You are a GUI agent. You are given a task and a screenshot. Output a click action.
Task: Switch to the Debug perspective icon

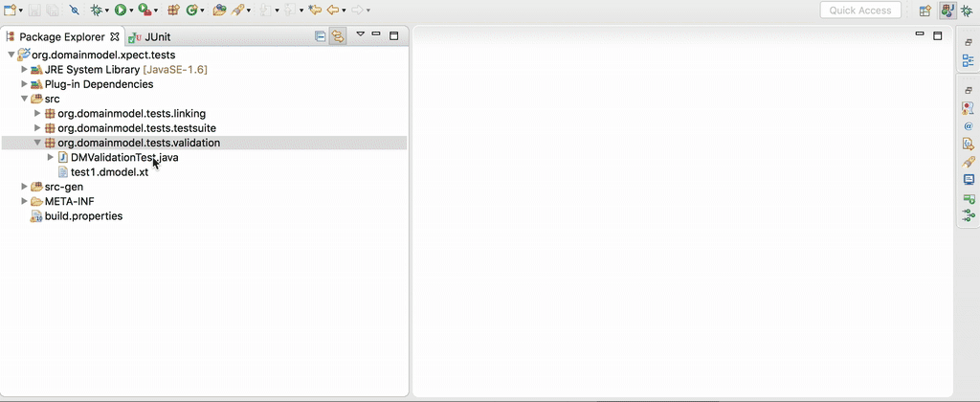(967, 10)
